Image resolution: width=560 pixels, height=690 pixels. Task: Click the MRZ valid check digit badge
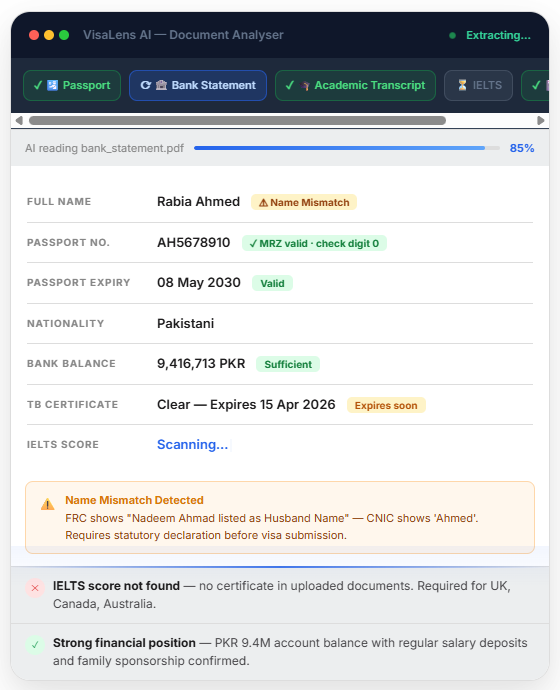click(314, 243)
